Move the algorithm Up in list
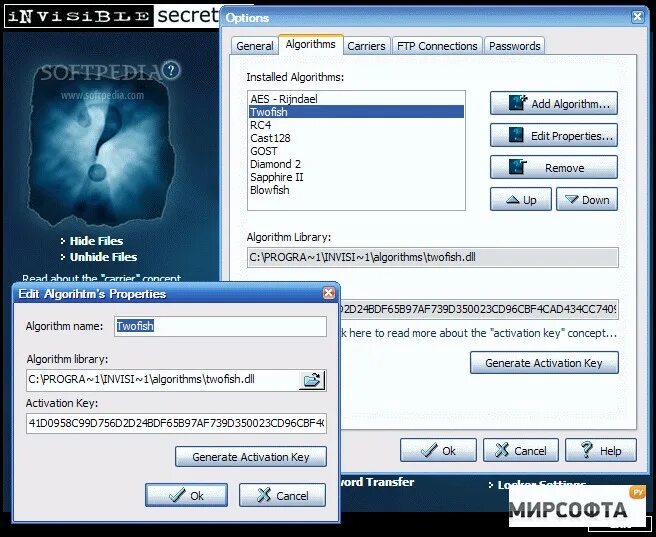Image resolution: width=656 pixels, height=537 pixels. tap(520, 199)
